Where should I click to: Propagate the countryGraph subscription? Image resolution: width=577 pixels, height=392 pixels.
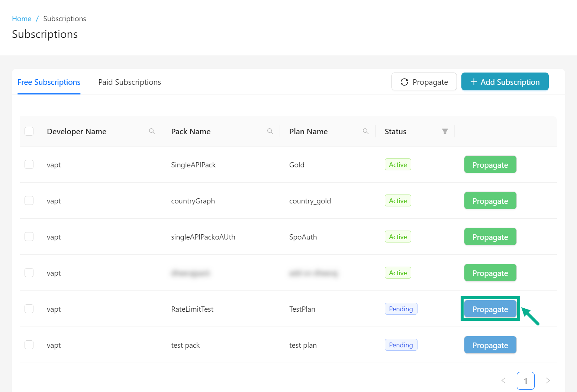(x=490, y=201)
